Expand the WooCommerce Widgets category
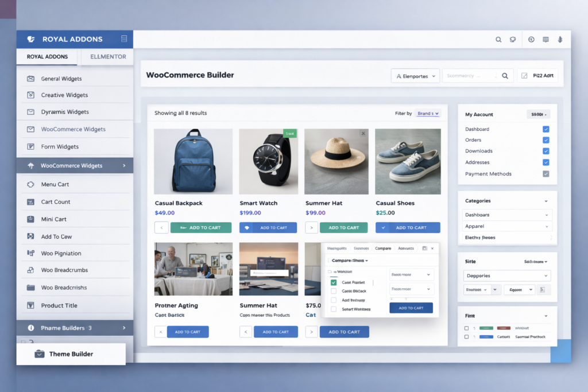The width and height of the screenshot is (588, 392). 75,165
